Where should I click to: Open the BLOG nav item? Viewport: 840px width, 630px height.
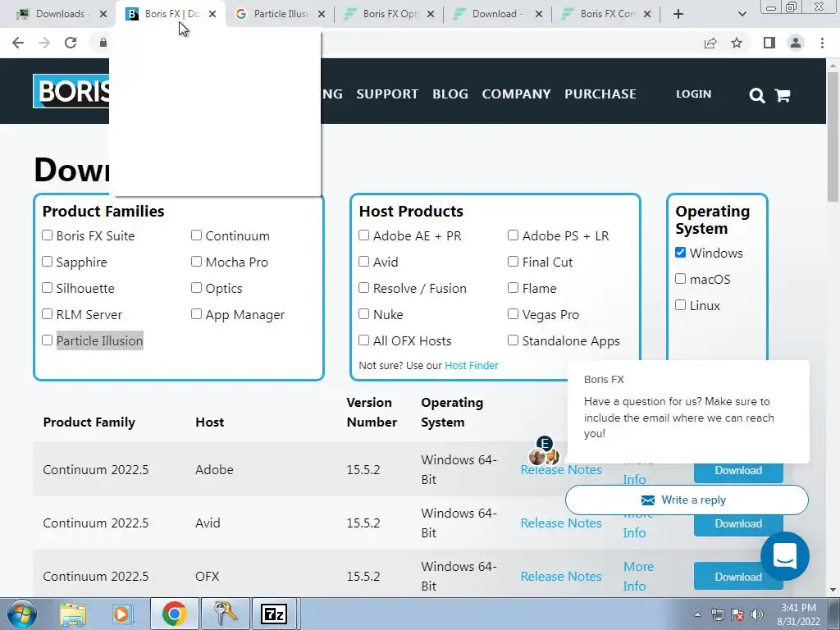[x=450, y=94]
